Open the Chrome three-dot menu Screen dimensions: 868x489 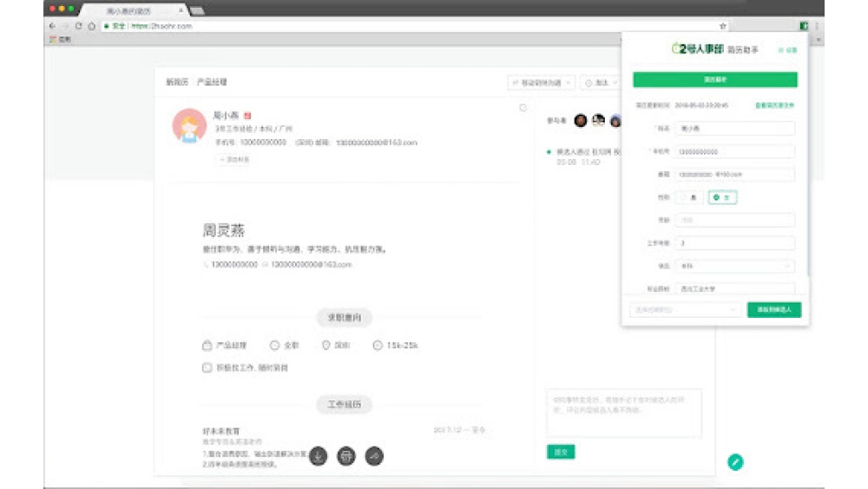click(x=817, y=26)
